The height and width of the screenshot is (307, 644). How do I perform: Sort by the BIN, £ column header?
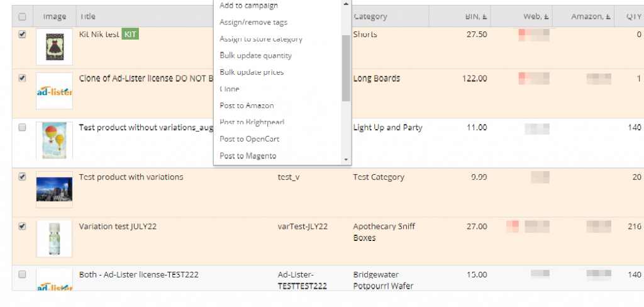[x=472, y=17]
